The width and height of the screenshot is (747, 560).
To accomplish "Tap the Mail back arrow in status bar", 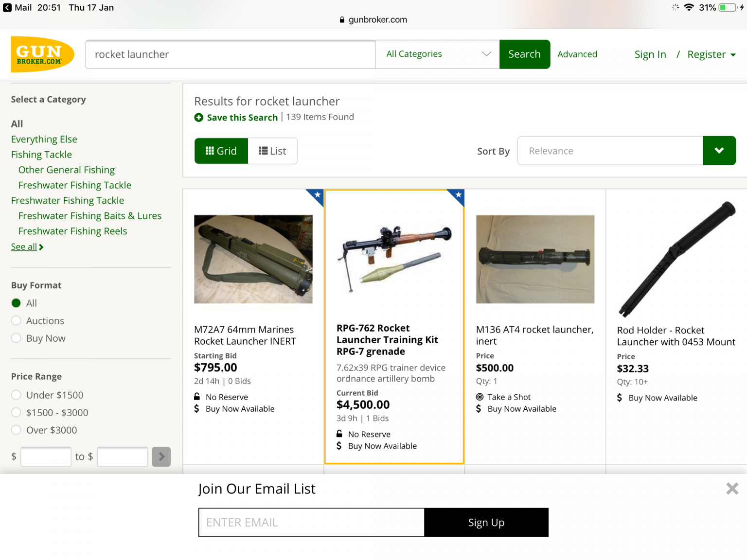I will tap(7, 7).
